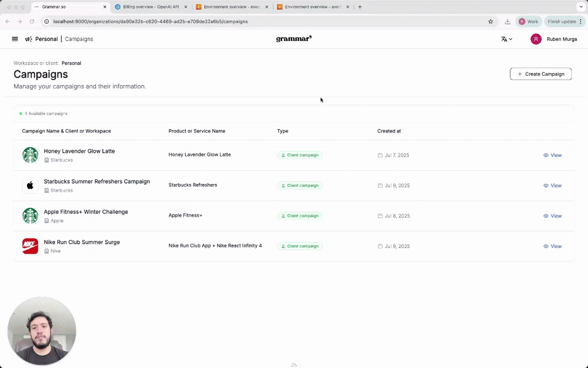Click the Client campaign badge for Nike Run Club
Viewport: 588px width, 368px height.
300,246
